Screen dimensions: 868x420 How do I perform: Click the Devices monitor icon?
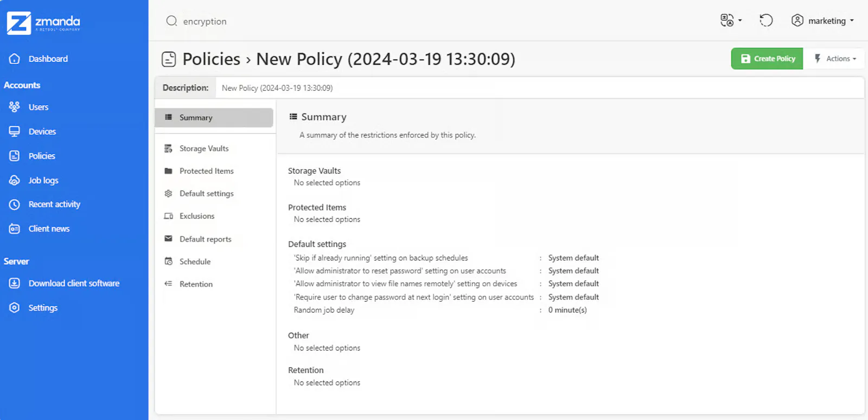pyautogui.click(x=15, y=131)
